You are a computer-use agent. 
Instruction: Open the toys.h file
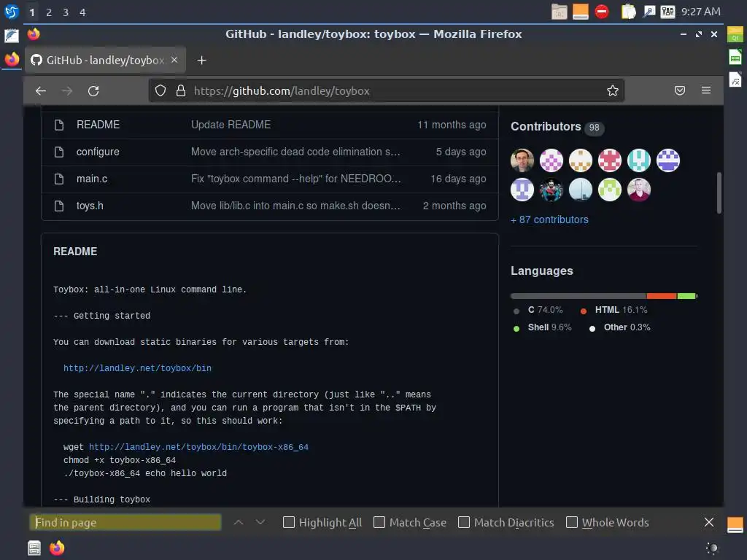90,206
